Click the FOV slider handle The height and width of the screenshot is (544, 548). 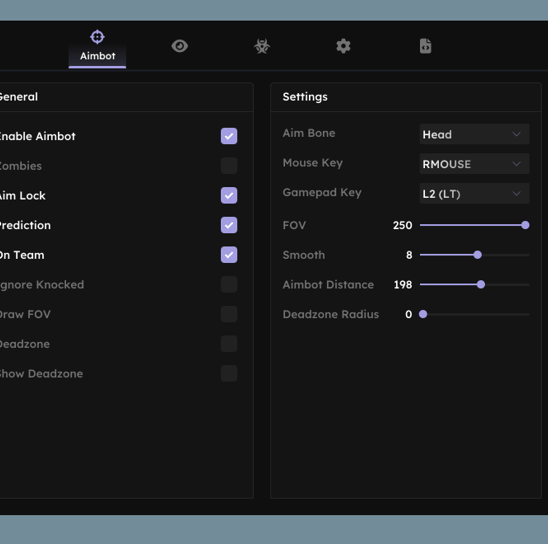click(525, 225)
